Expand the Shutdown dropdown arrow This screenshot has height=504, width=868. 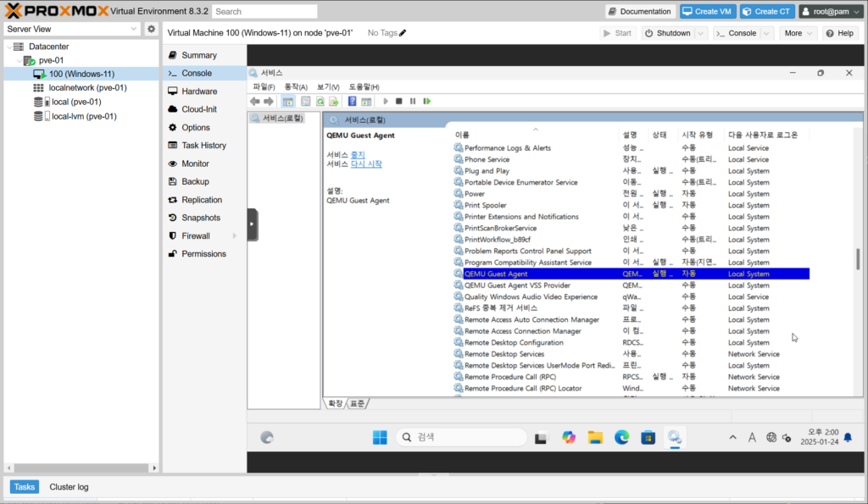[x=701, y=33]
